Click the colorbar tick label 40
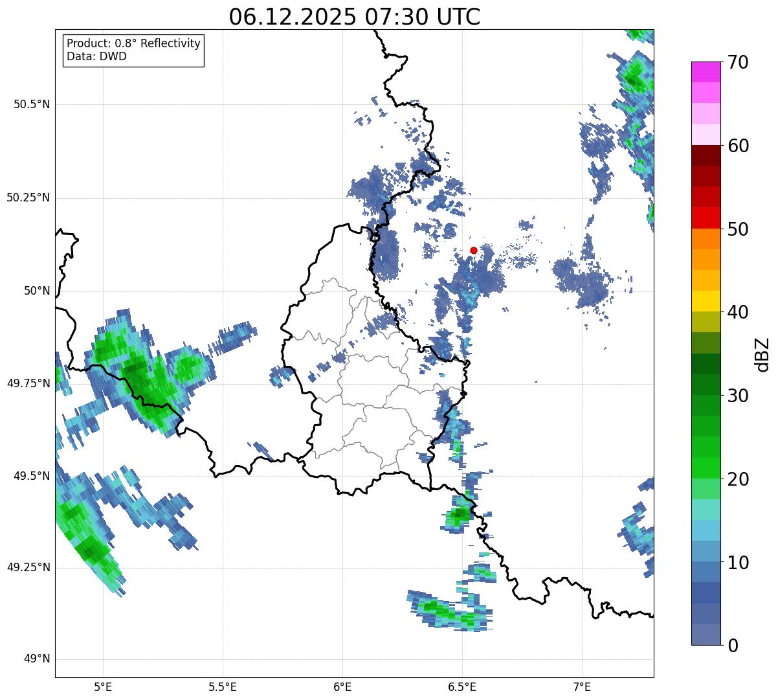778x700 pixels. [738, 312]
